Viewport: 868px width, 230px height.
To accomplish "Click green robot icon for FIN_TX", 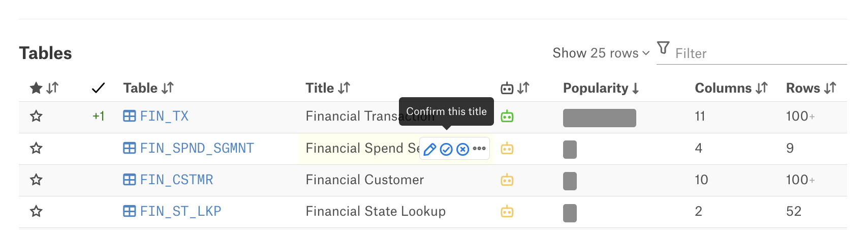I will (507, 117).
